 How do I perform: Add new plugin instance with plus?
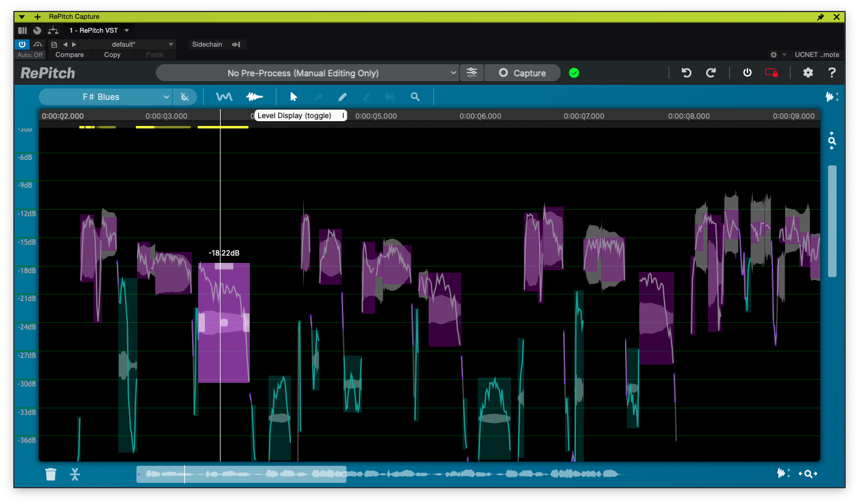pos(38,17)
